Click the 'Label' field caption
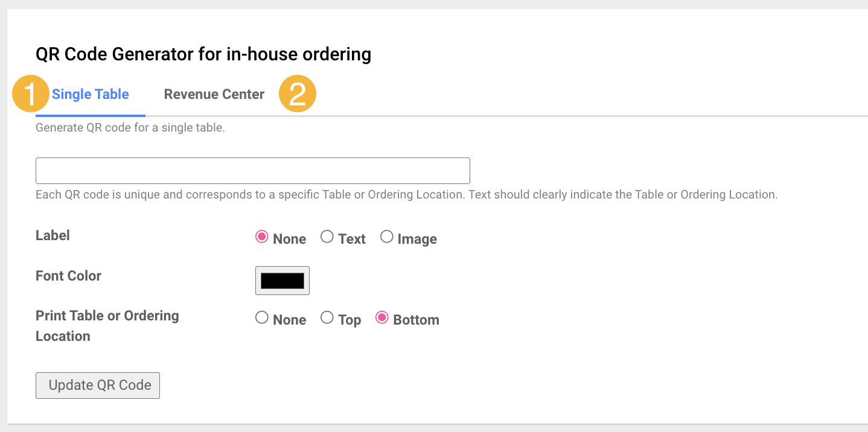868x432 pixels. tap(53, 235)
